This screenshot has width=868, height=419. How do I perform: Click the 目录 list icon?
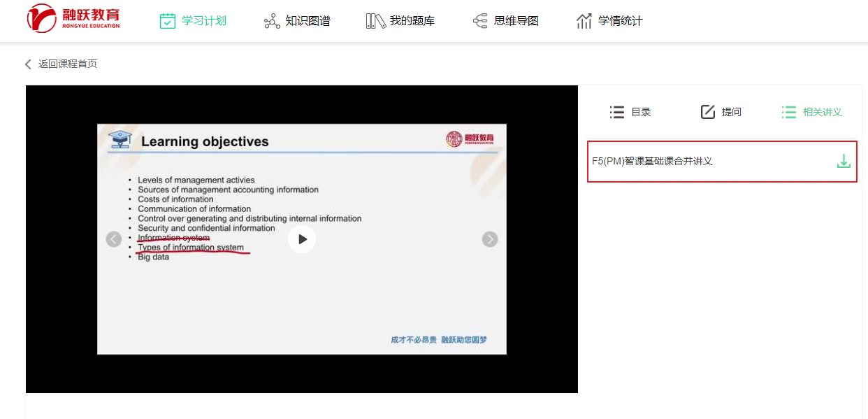click(616, 112)
